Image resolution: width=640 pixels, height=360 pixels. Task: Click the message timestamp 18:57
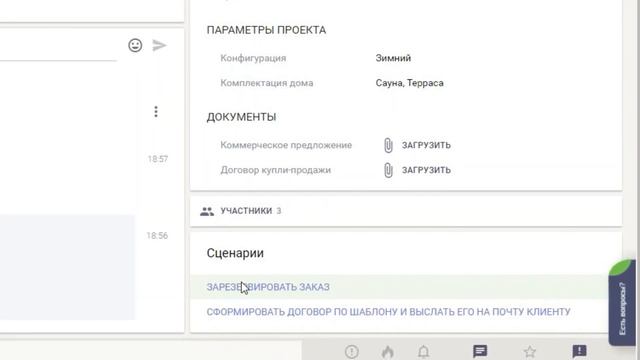[158, 159]
